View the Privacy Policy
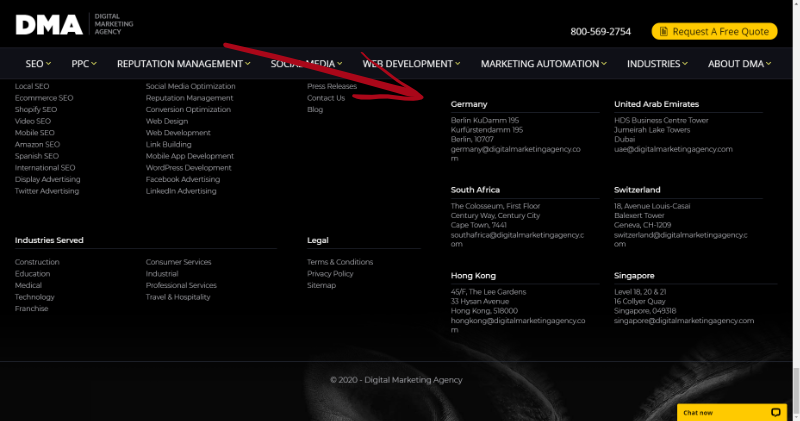The width and height of the screenshot is (800, 421). tap(330, 274)
